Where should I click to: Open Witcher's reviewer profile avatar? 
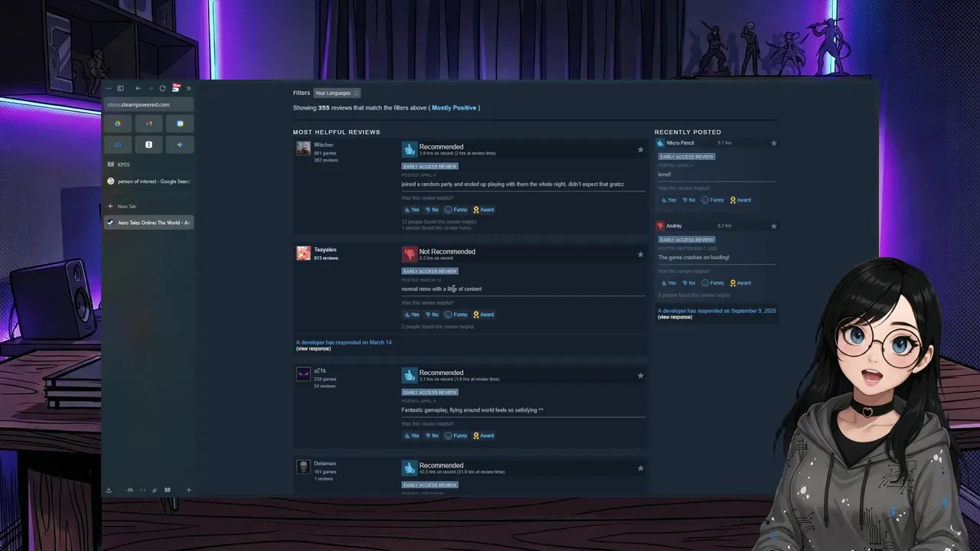click(x=303, y=148)
